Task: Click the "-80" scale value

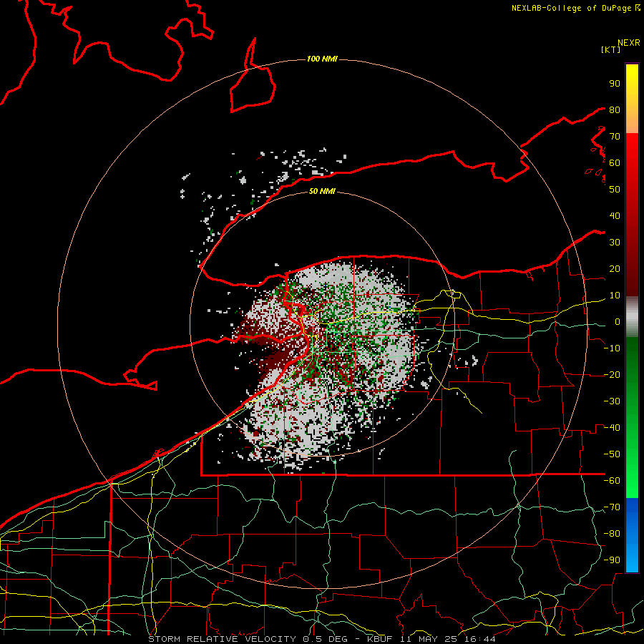Action: [612, 534]
